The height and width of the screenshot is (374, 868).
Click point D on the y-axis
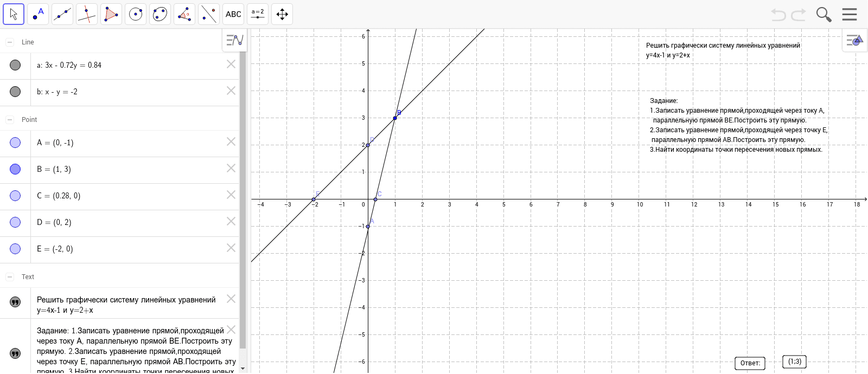[x=368, y=145]
